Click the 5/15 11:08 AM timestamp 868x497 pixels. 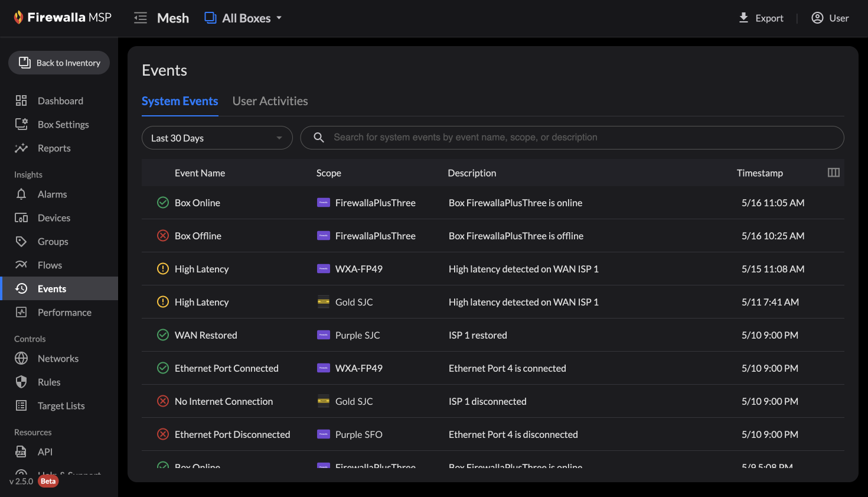click(x=773, y=269)
